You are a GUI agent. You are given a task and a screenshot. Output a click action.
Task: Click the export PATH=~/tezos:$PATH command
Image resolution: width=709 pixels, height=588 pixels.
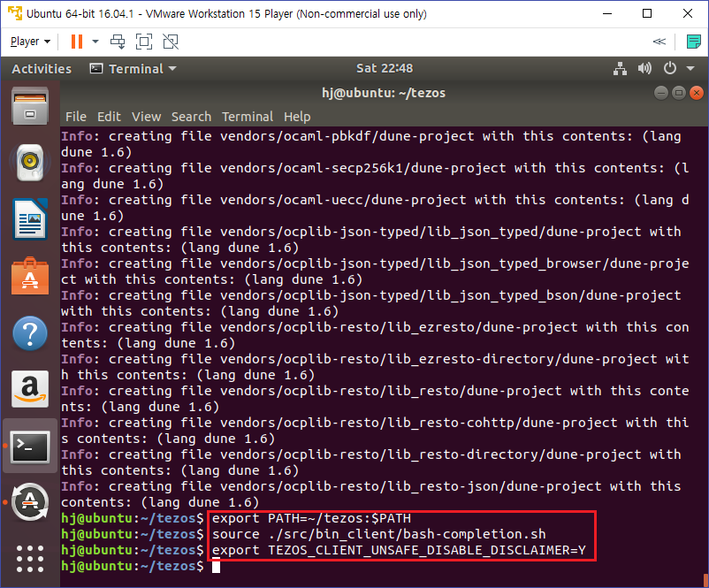[311, 518]
